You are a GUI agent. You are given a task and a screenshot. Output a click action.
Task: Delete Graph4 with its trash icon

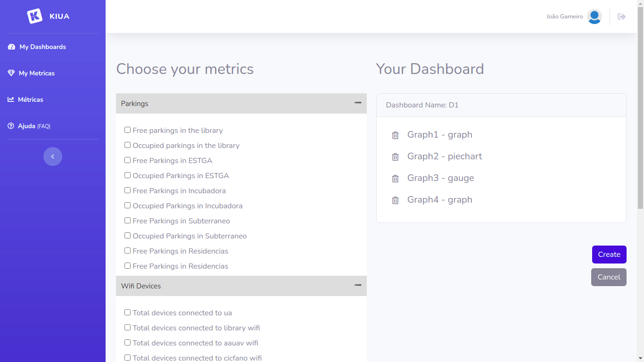(396, 200)
